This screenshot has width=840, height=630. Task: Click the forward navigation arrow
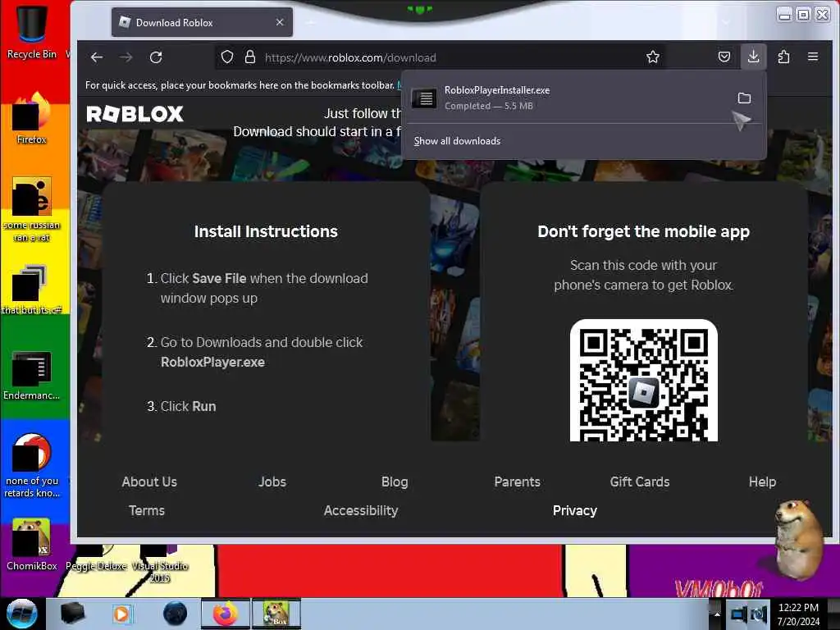click(126, 57)
